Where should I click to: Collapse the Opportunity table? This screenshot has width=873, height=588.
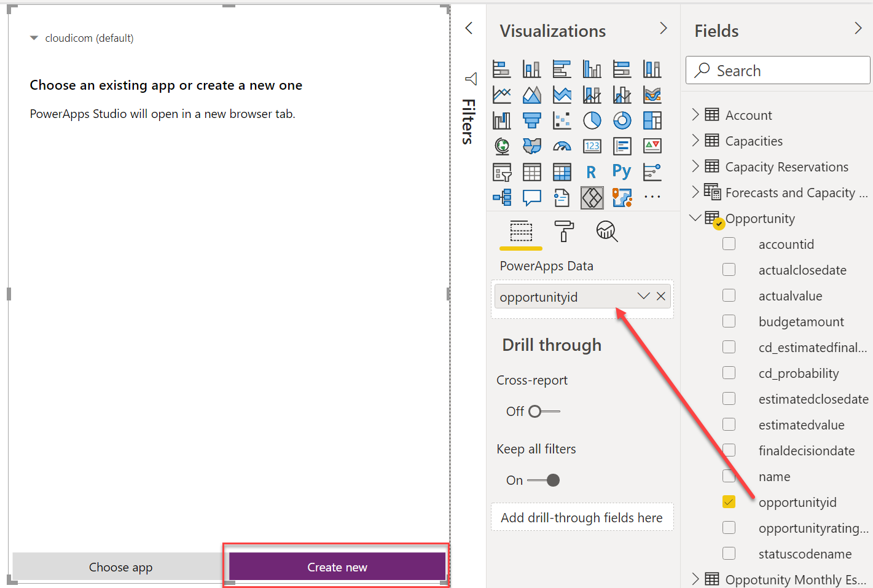point(695,218)
